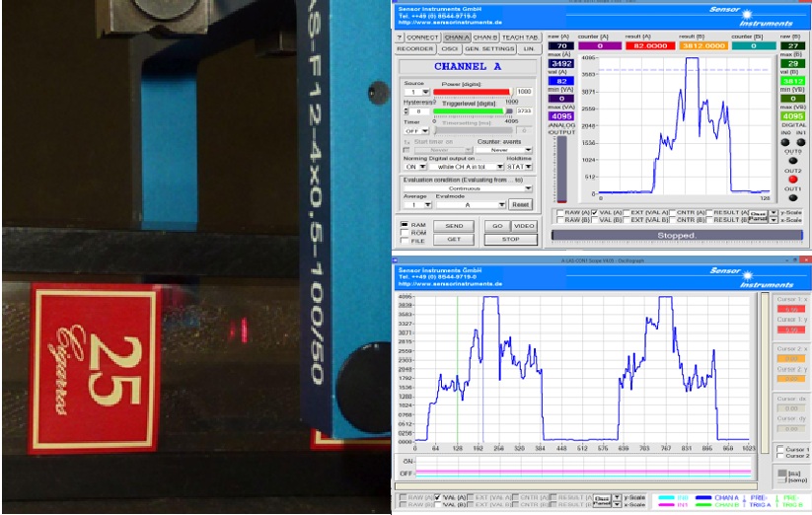Click the GET button

pyautogui.click(x=454, y=239)
